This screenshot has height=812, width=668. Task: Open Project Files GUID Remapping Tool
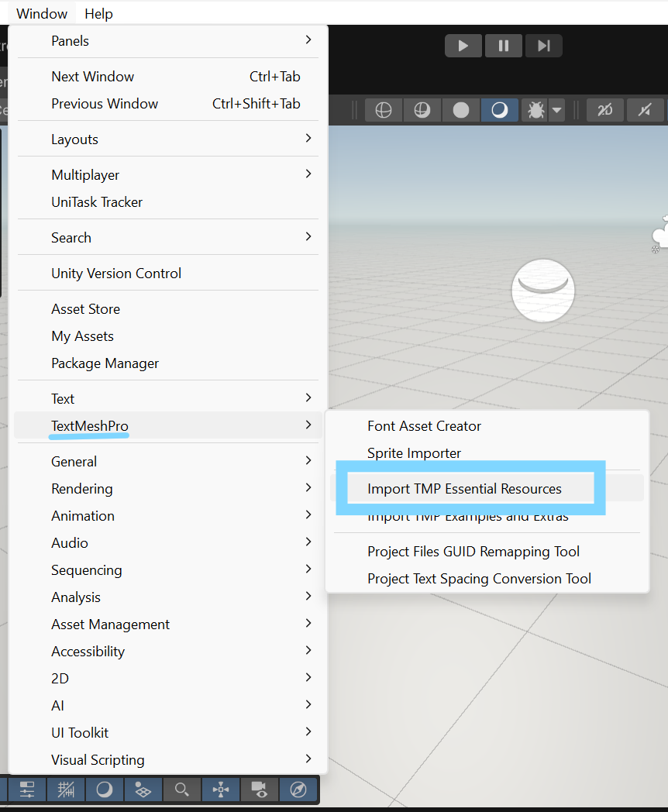pyautogui.click(x=487, y=552)
